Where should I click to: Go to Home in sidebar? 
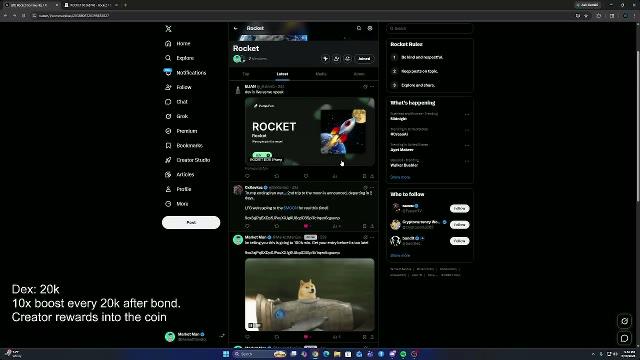point(178,43)
